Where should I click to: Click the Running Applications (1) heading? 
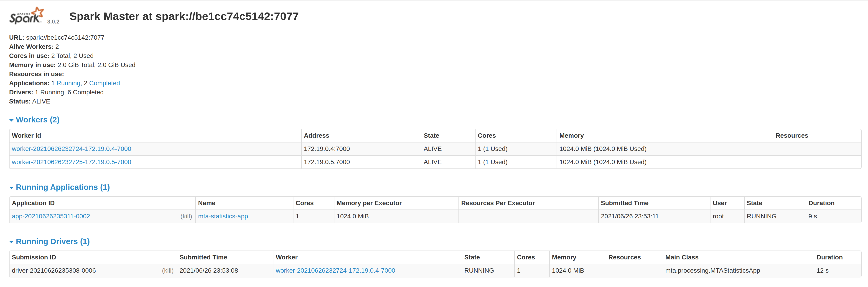click(63, 188)
